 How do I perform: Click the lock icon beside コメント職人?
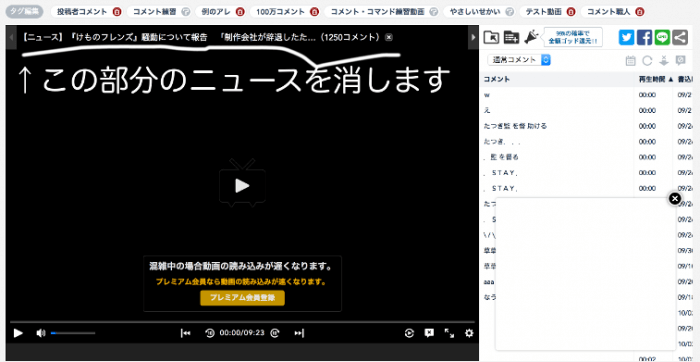click(x=640, y=12)
